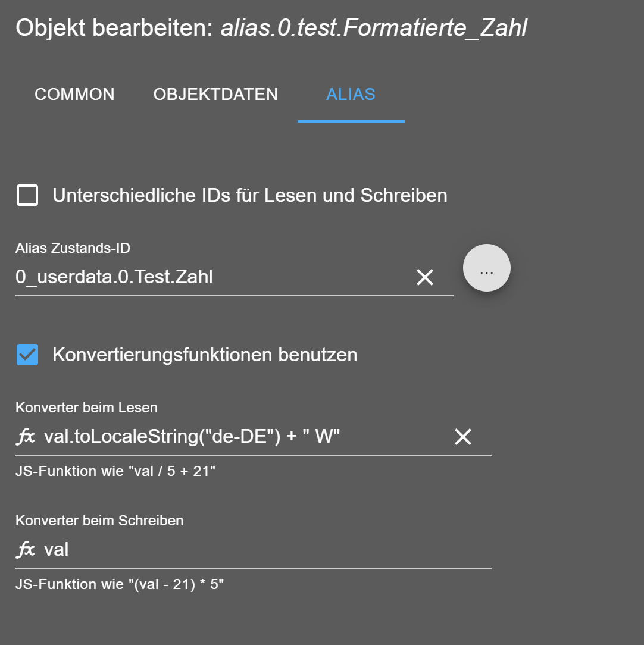The width and height of the screenshot is (644, 645).
Task: Click the Objekt bearbeiten dialog title
Action: [x=271, y=28]
